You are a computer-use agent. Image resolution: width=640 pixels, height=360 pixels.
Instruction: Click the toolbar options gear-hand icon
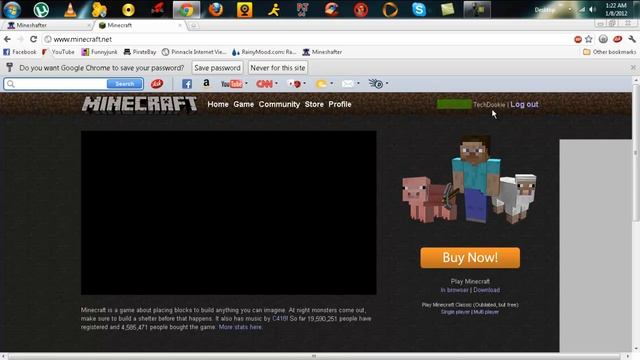point(376,84)
